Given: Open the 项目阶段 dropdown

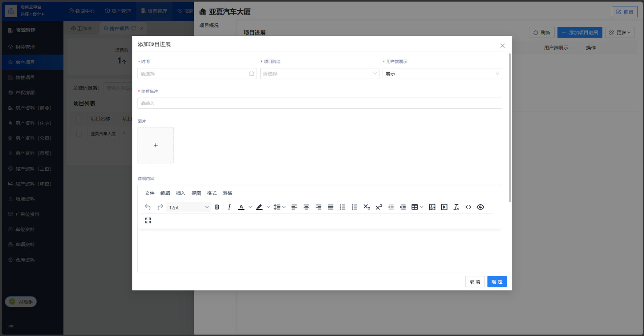Looking at the screenshot, I should (320, 74).
